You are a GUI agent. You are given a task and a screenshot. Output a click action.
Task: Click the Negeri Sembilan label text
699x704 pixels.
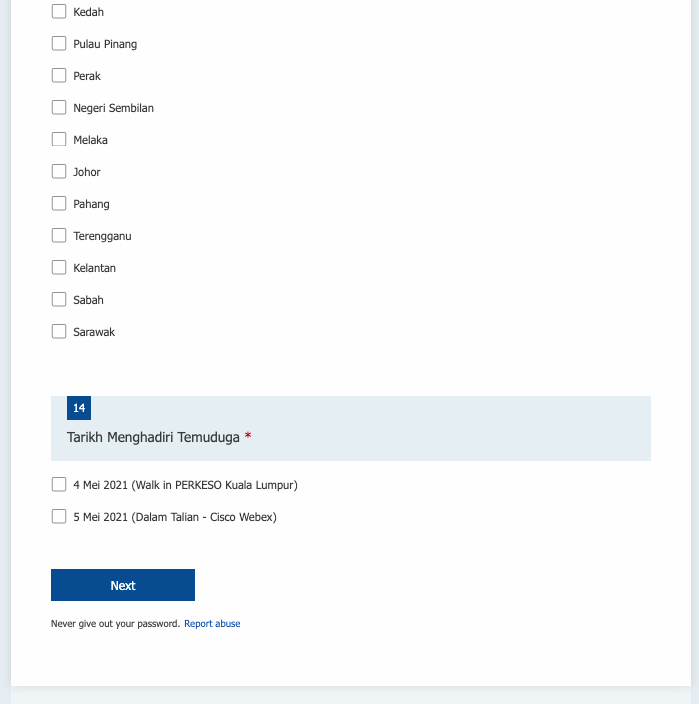[x=113, y=108]
